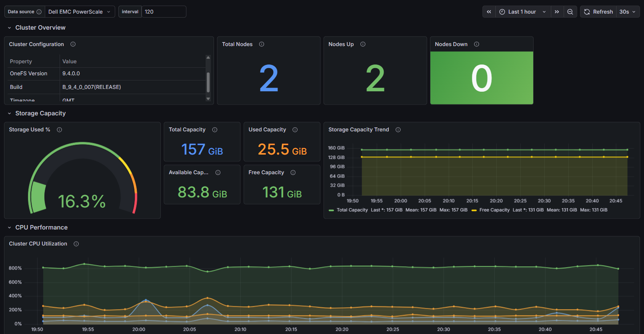Image resolution: width=644 pixels, height=334 pixels.
Task: Click info icon beside Data source label
Action: point(39,12)
